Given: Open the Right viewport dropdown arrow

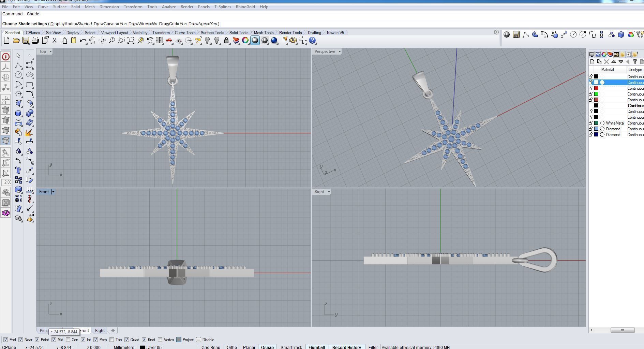Looking at the screenshot, I should coord(329,192).
